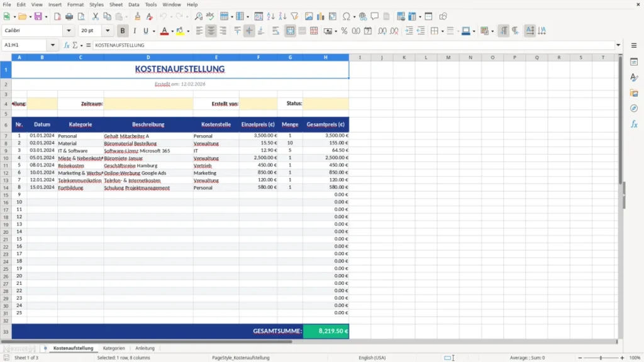Insert an image using the picture icon
Image resolution: width=644 pixels, height=362 pixels.
pos(309,16)
